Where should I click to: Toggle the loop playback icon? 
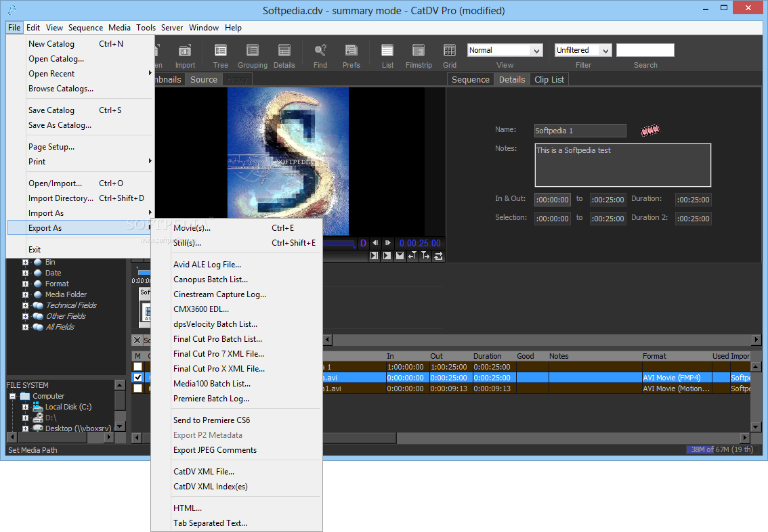[x=438, y=255]
